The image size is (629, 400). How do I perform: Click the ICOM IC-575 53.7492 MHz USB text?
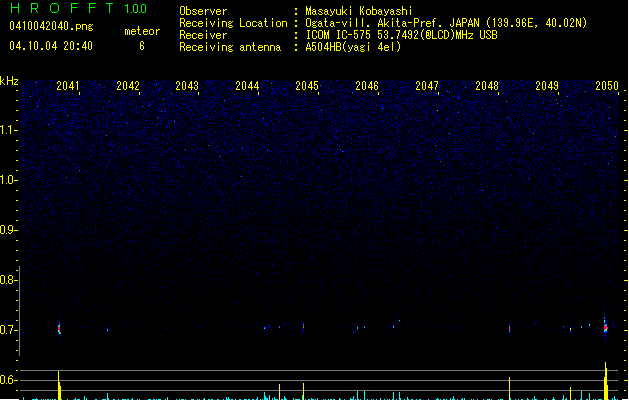point(401,35)
